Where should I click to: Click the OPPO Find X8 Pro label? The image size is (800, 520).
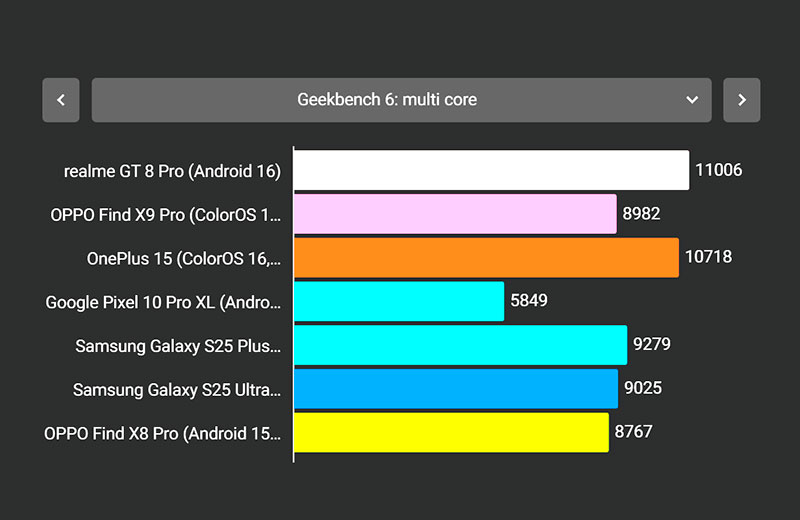click(163, 433)
